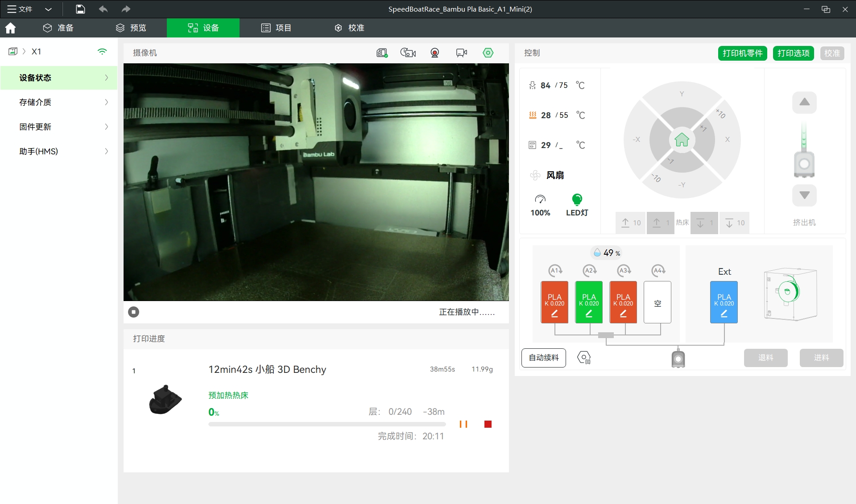The height and width of the screenshot is (504, 856).
Task: Select the green PLA filament under A2
Action: [589, 302]
